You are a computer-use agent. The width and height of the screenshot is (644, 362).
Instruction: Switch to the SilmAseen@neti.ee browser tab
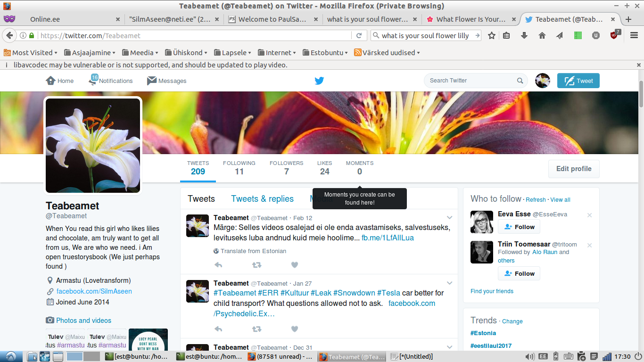click(174, 19)
